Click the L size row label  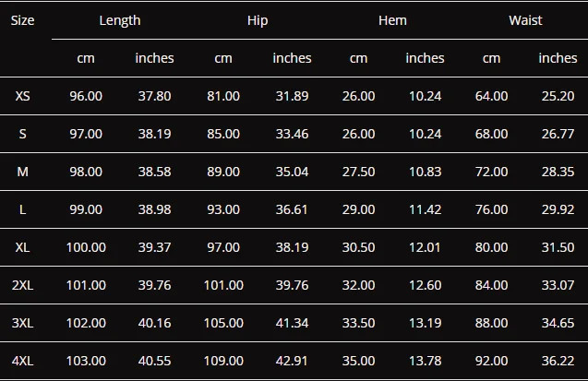(22, 209)
